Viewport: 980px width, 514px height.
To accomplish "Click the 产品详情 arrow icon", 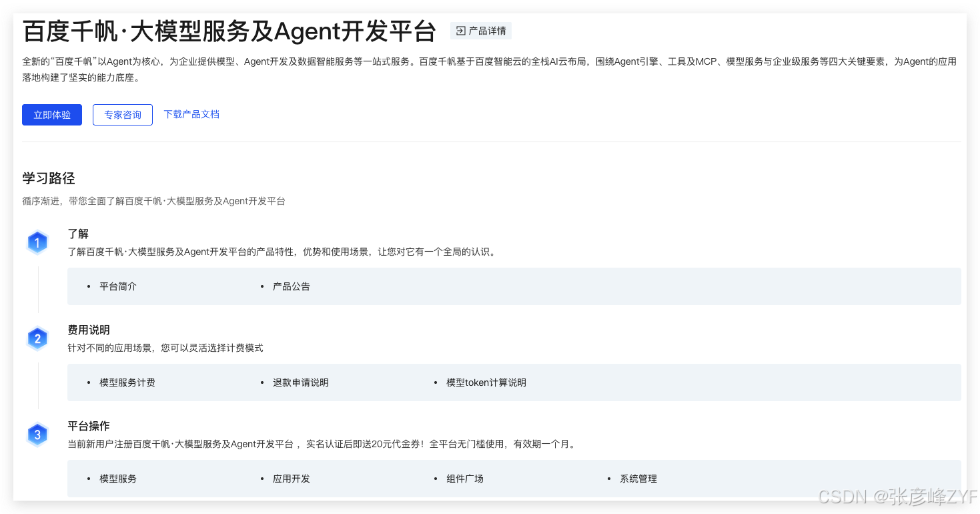I will [460, 31].
